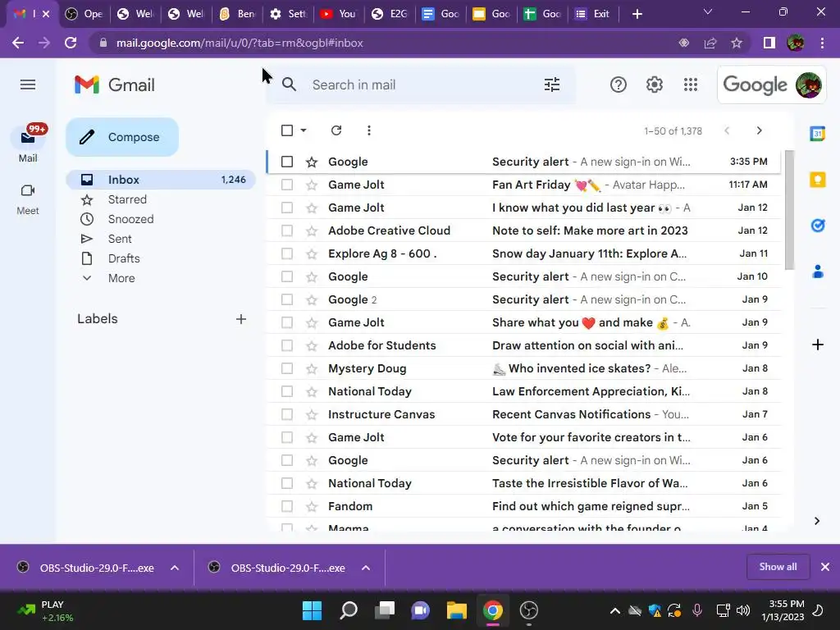The width and height of the screenshot is (840, 630).
Task: Open Google Tasks side panel
Action: [x=818, y=226]
